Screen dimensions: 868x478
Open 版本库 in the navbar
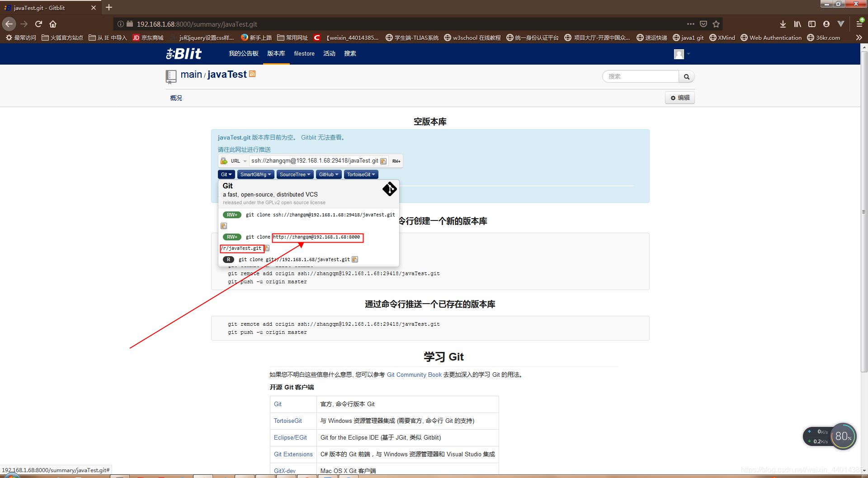tap(276, 54)
